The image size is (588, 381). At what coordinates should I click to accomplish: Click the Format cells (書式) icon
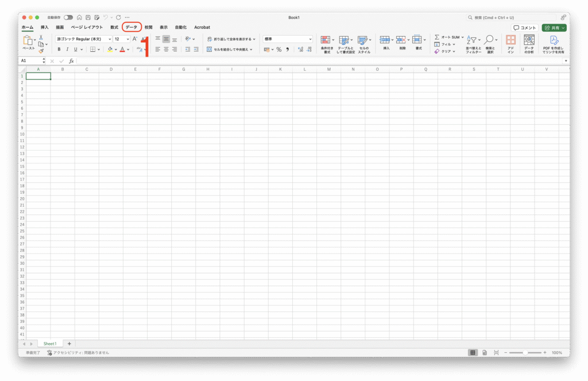(417, 40)
